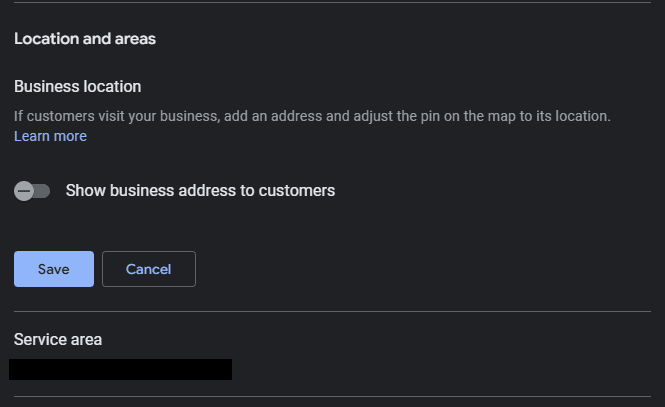Click the gray track of the address toggle

click(42, 191)
